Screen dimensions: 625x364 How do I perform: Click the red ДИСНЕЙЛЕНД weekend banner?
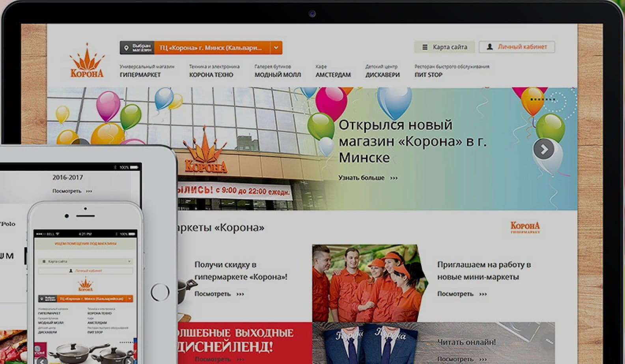[244, 343]
